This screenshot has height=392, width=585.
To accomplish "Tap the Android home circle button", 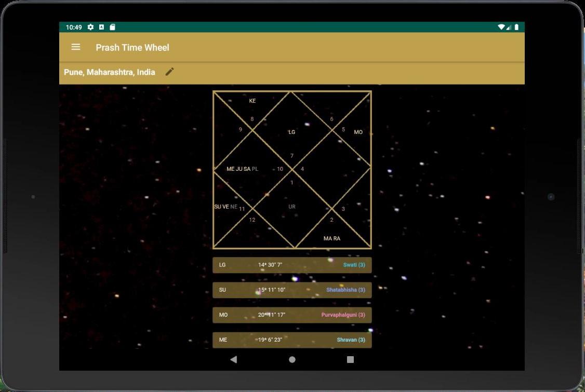I will pos(292,360).
